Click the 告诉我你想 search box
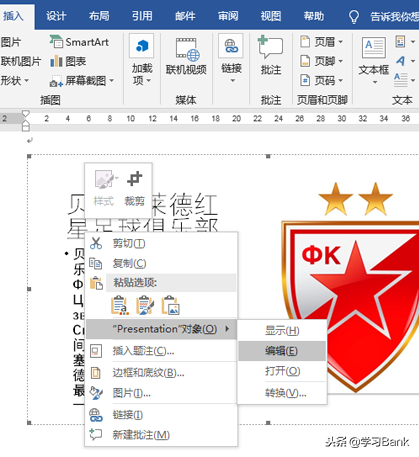 pos(394,16)
